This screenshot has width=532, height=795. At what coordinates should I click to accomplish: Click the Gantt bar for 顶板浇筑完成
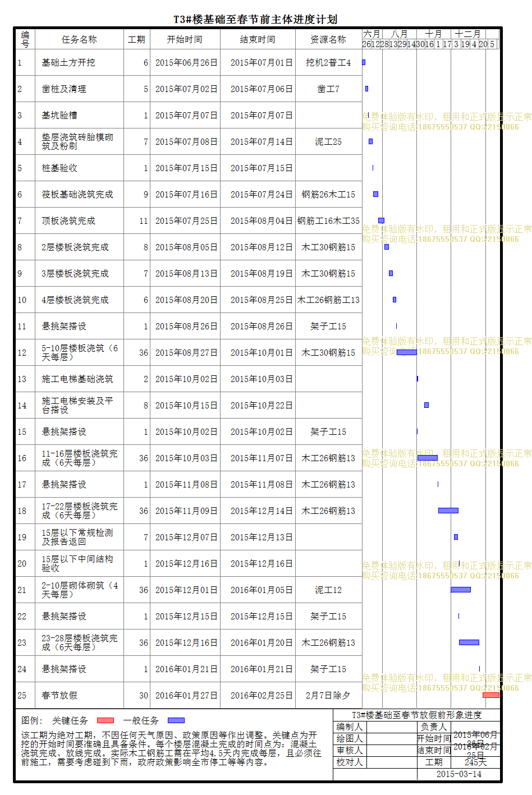(x=382, y=220)
